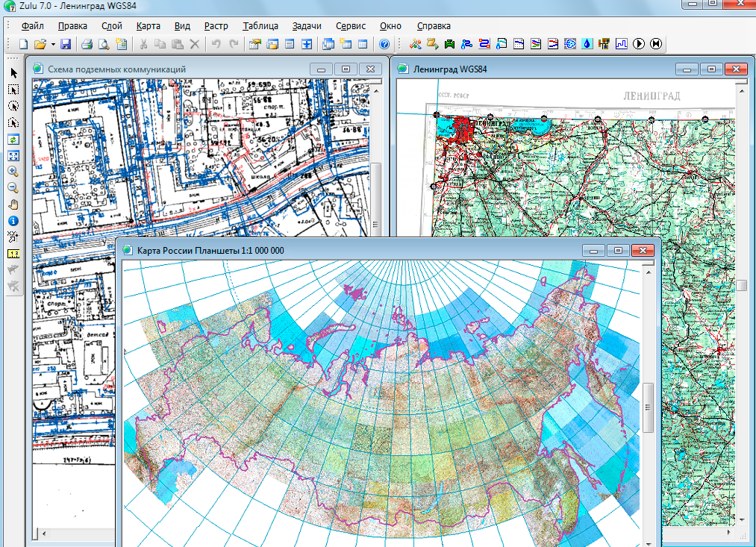Click the green valve toolbar icon
Viewport: 756px width, 547px height.
(449, 44)
